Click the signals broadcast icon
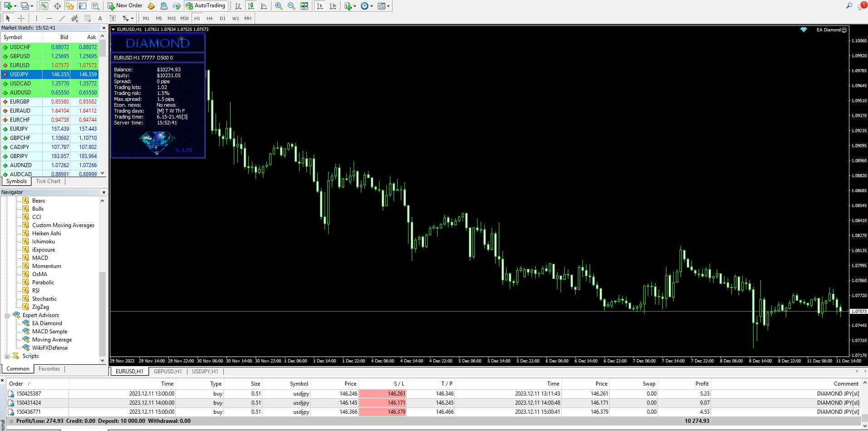The image size is (868, 431). [177, 6]
